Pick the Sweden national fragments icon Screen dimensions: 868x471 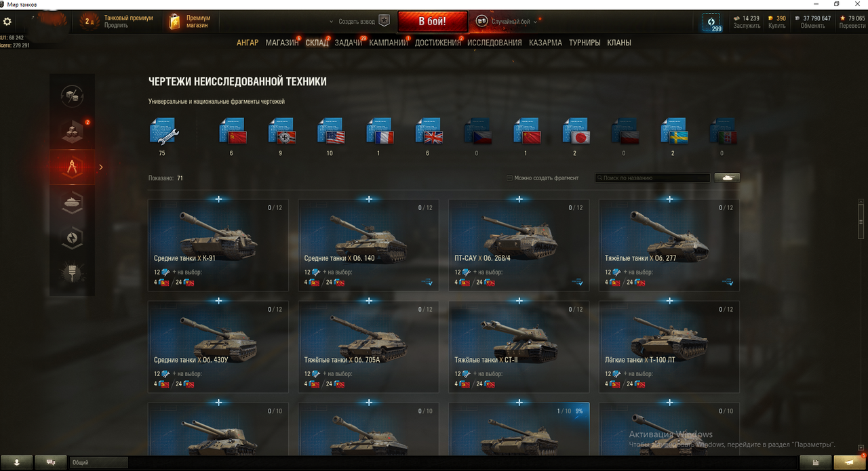click(x=674, y=131)
